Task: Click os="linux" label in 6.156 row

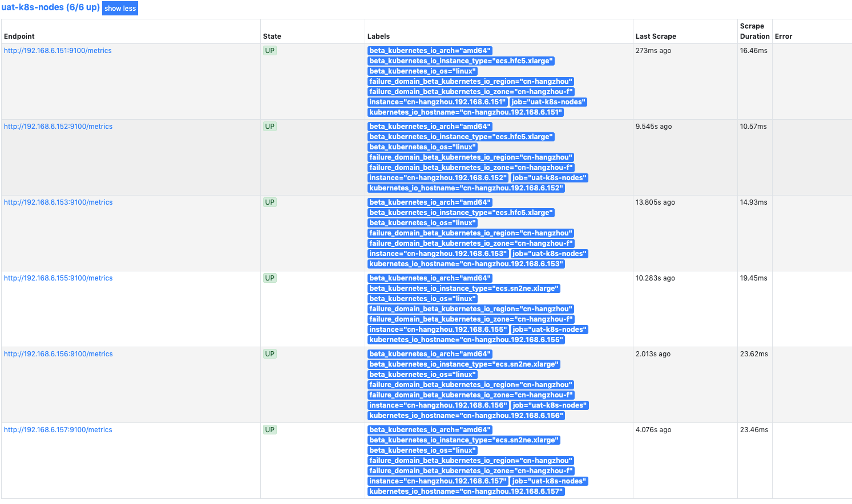Action: (x=422, y=375)
